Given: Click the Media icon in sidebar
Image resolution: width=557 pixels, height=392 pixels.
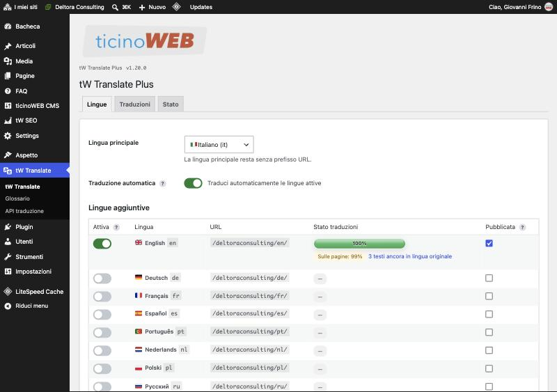Looking at the screenshot, I should 8,61.
